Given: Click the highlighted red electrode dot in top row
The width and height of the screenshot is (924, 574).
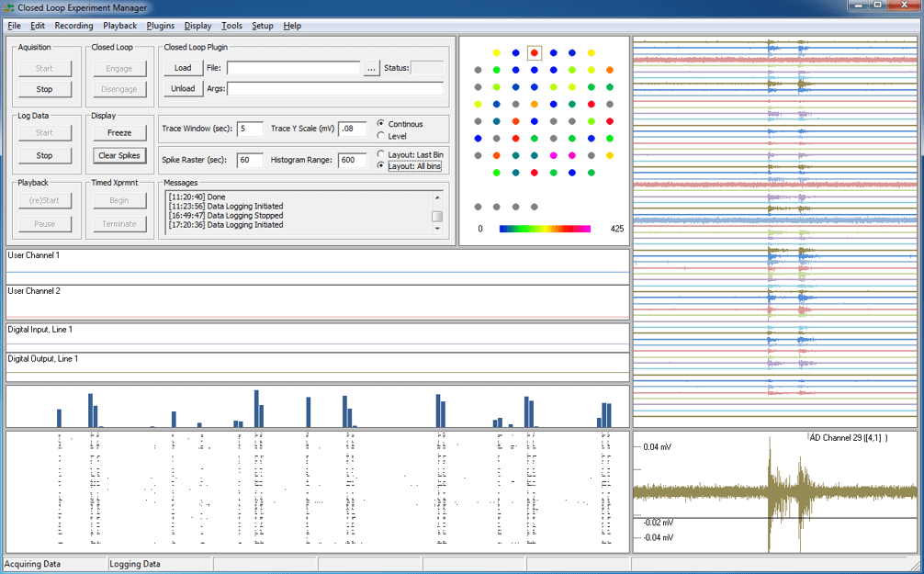Looking at the screenshot, I should 534,53.
